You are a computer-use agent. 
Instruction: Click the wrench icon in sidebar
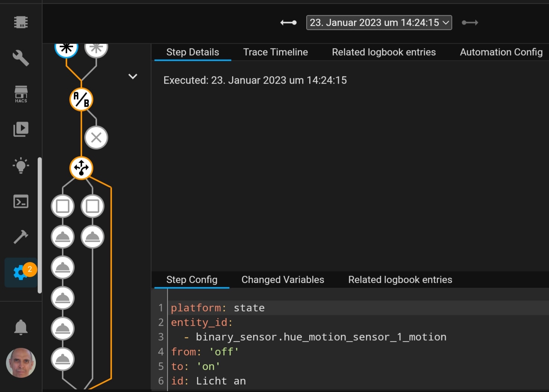coord(21,58)
